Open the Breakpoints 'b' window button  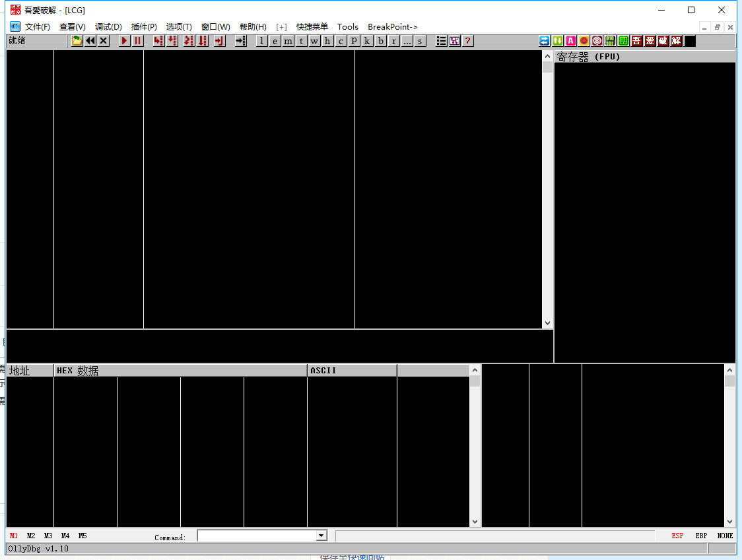[x=380, y=41]
